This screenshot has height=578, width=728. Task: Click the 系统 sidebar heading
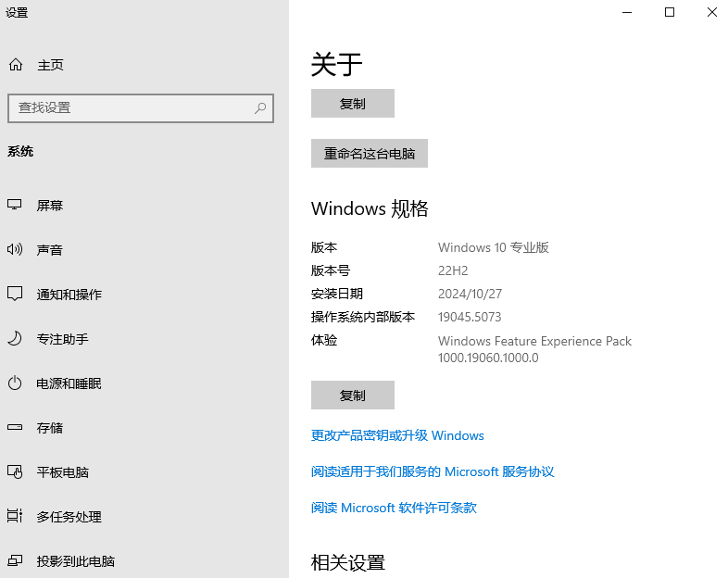(x=20, y=151)
